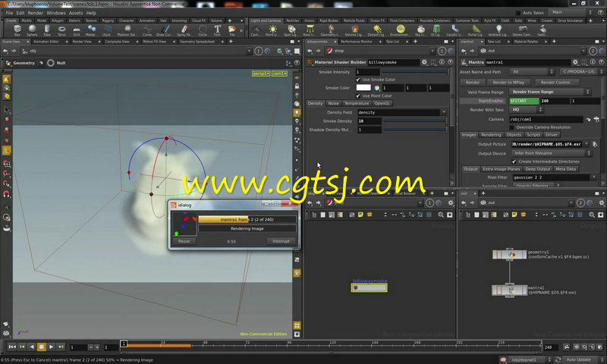Select the Spray Paint shelf tool

pyautogui.click(x=184, y=30)
